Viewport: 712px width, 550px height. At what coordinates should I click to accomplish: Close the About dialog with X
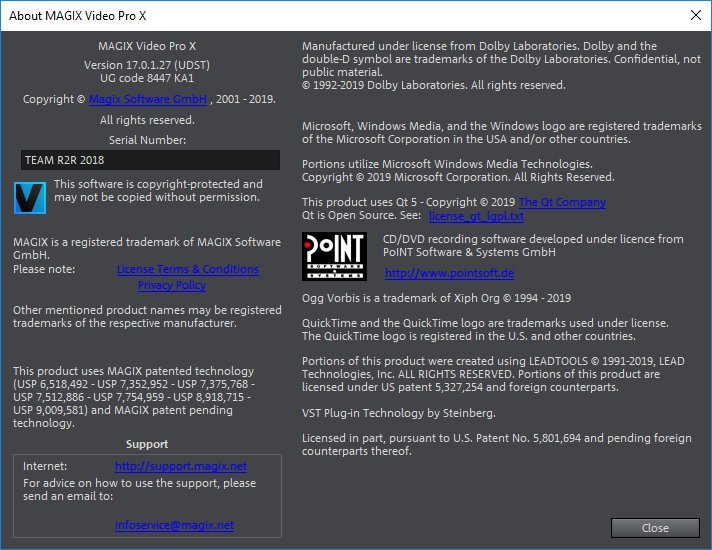[x=696, y=15]
